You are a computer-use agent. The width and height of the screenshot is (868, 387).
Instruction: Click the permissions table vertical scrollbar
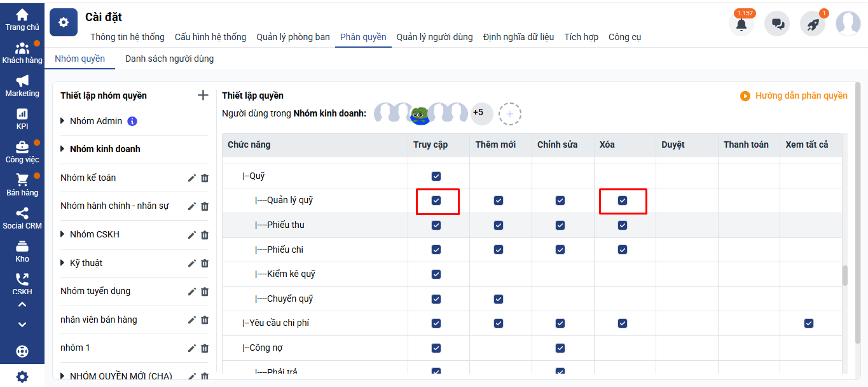(845, 276)
